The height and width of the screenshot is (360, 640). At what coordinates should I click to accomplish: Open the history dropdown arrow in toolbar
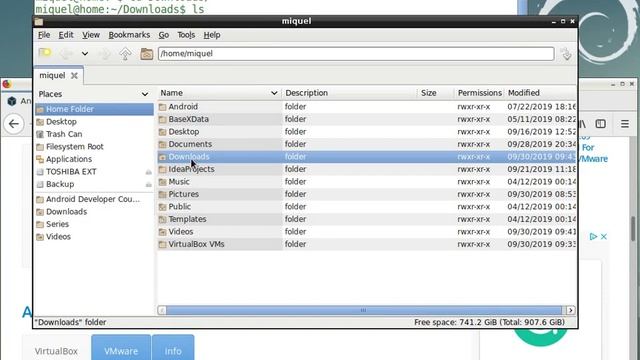pos(84,53)
